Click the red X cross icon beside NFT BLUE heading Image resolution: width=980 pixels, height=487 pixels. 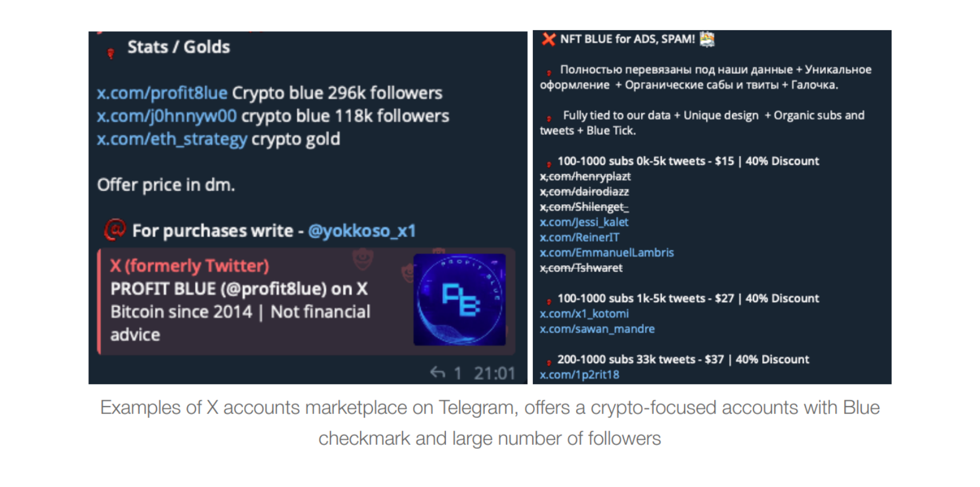coord(549,40)
